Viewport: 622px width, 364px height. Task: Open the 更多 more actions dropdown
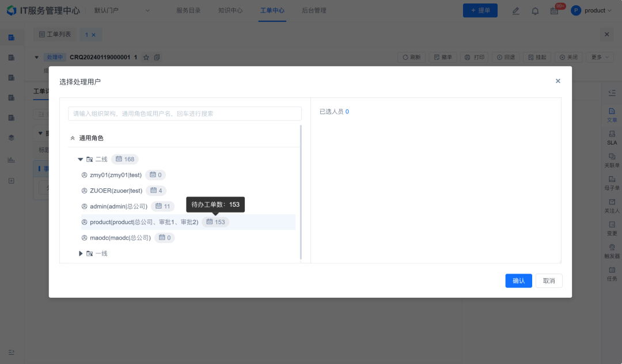pyautogui.click(x=600, y=57)
